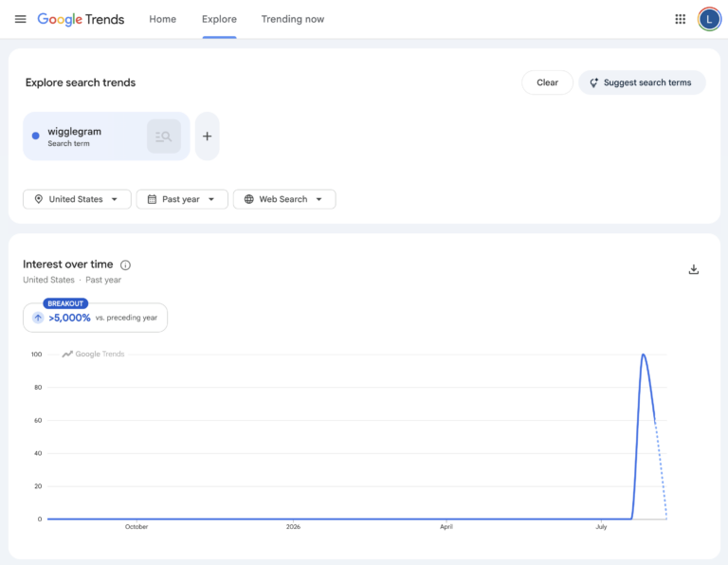Open the hamburger main menu
Viewport: 728px width, 565px height.
point(21,19)
